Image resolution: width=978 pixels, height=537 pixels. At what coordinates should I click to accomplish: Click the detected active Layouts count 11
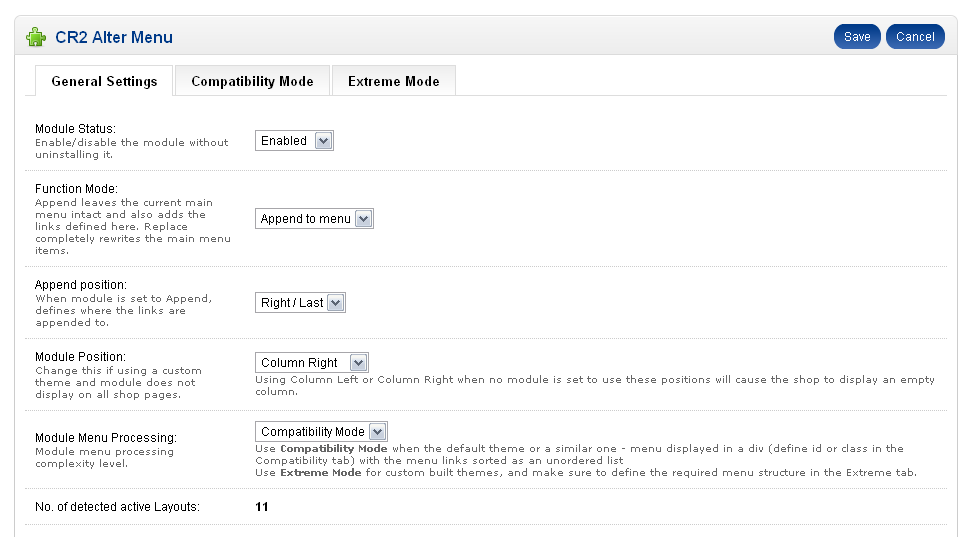tap(261, 507)
